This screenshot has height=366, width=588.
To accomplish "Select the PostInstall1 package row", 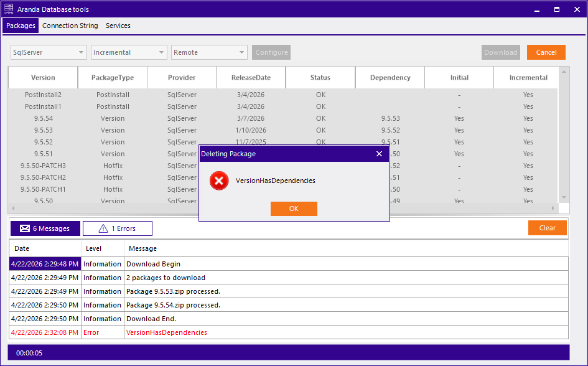I will click(283, 106).
